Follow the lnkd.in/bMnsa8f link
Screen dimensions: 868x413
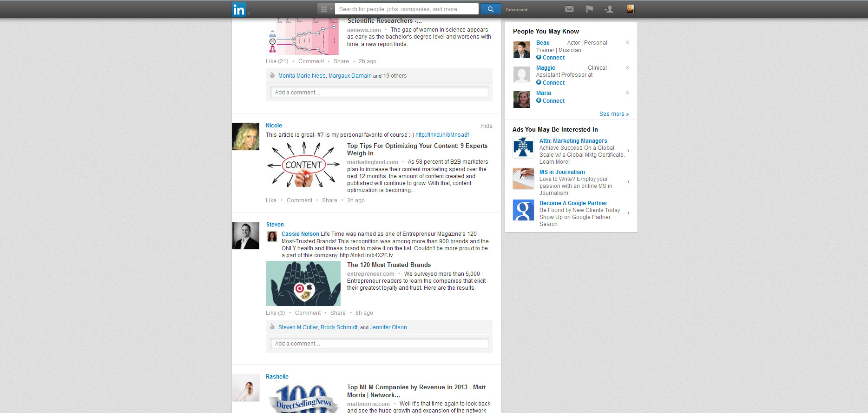tap(442, 135)
